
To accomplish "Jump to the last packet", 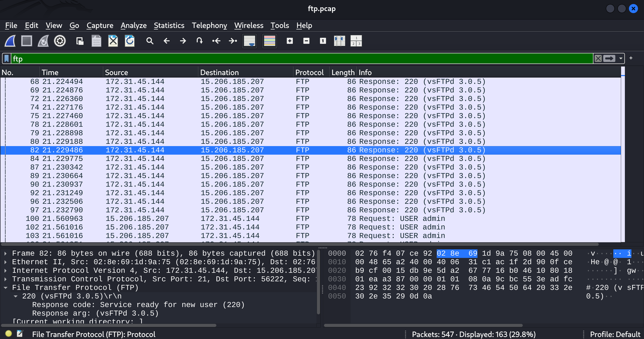I will pyautogui.click(x=233, y=41).
